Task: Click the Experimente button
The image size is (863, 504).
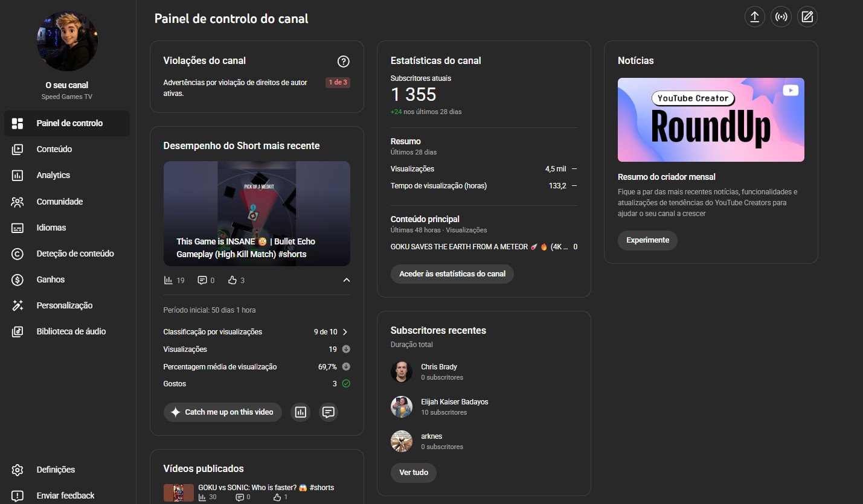Action: 647,240
